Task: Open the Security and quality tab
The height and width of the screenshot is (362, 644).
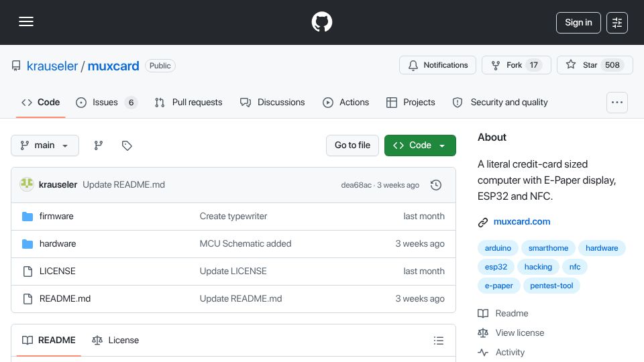Action: tap(500, 102)
